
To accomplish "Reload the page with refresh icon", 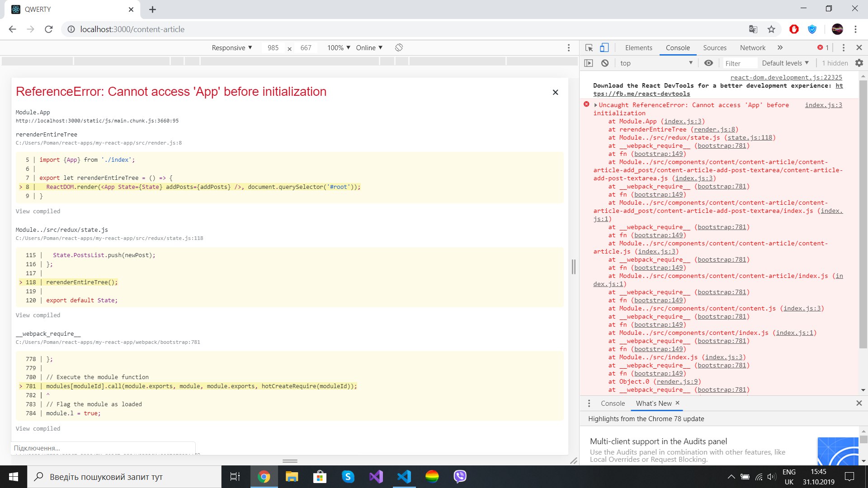I will [49, 29].
